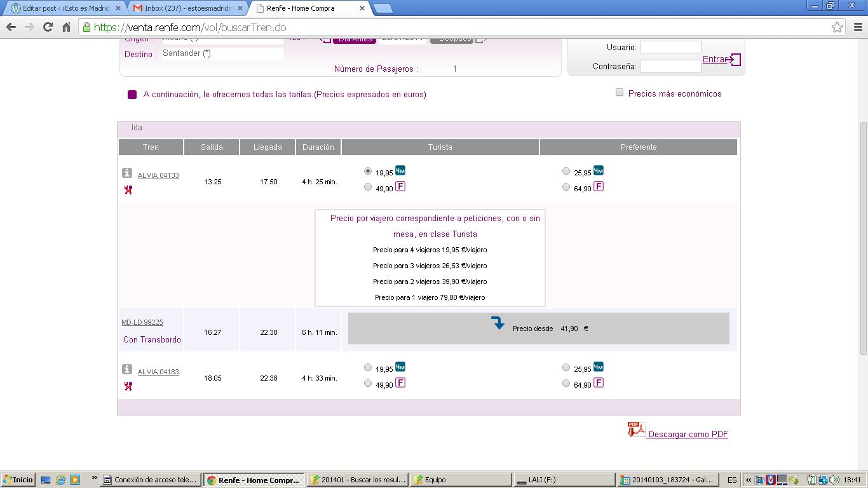Click the green lock security icon
The width and height of the screenshot is (868, 488).
(86, 27)
